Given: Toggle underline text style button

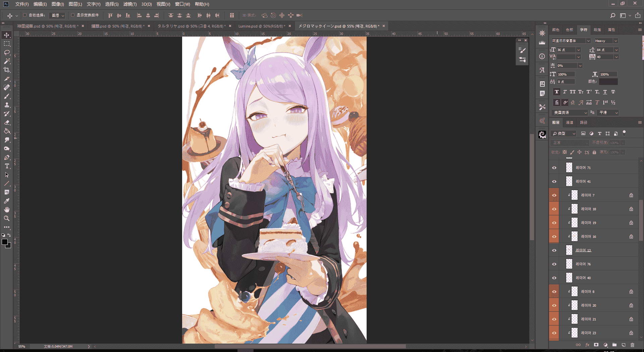Looking at the screenshot, I should point(605,92).
